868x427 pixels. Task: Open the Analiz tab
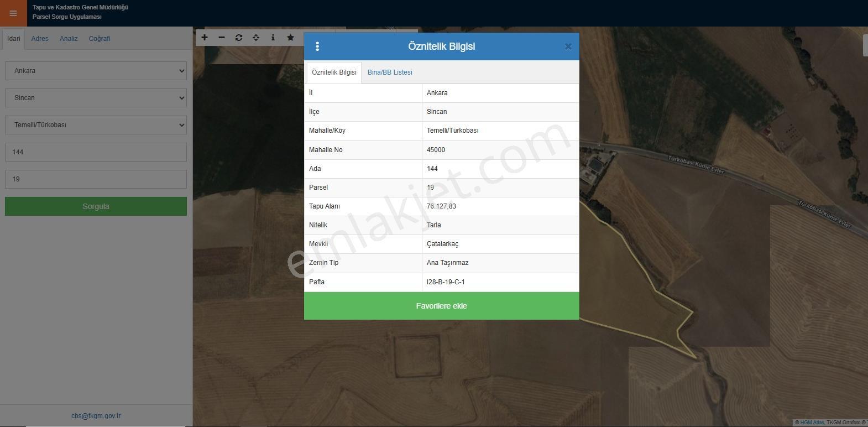69,39
